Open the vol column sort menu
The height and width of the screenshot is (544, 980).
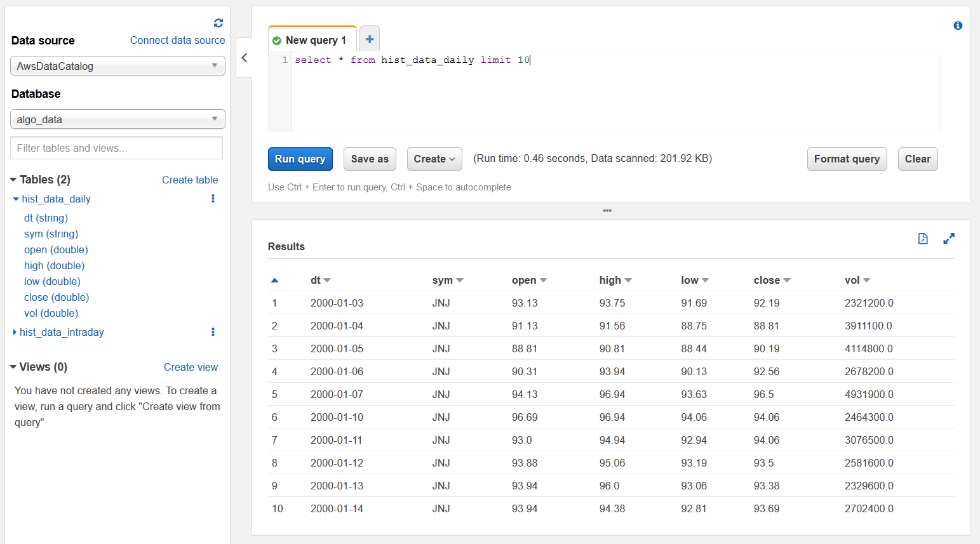coord(866,281)
